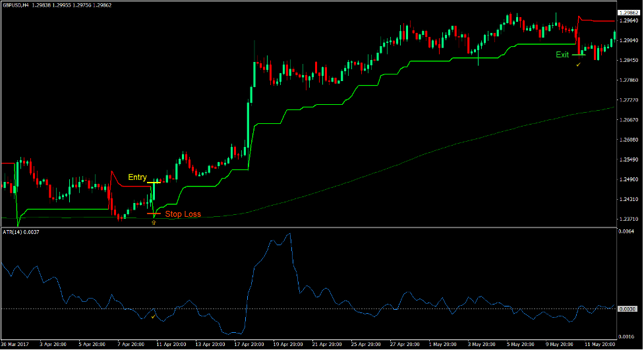Click the yellow checkmark on the ATR line

[x=153, y=316]
